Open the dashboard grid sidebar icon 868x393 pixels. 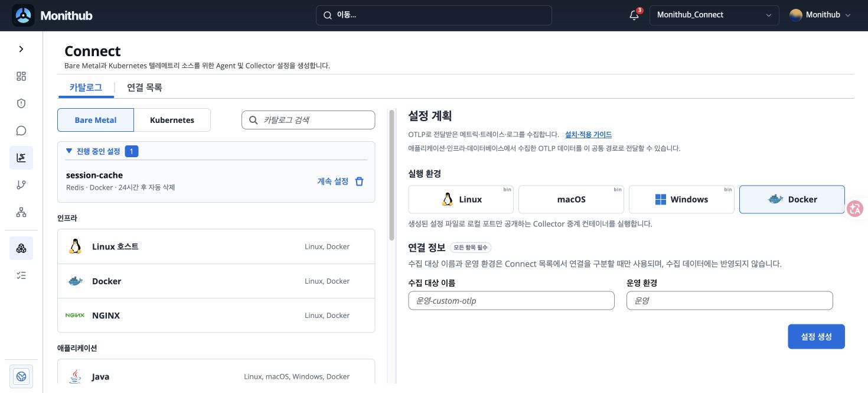click(x=21, y=76)
